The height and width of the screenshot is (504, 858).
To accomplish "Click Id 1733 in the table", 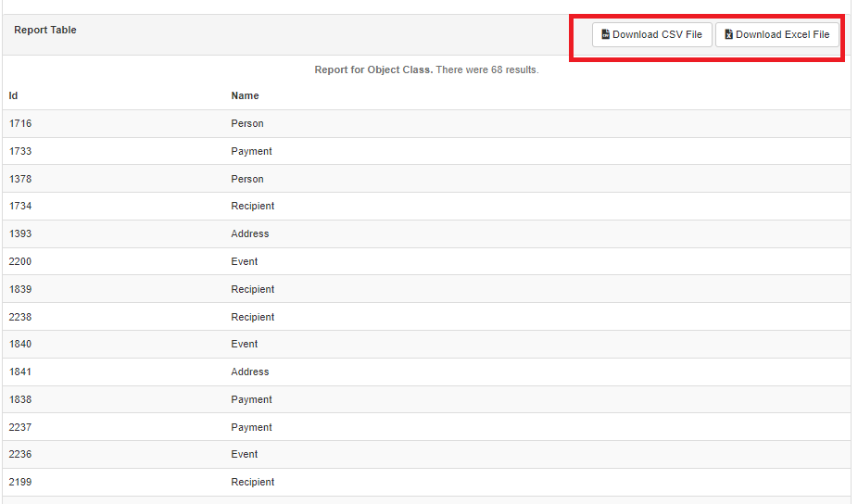I will [20, 151].
